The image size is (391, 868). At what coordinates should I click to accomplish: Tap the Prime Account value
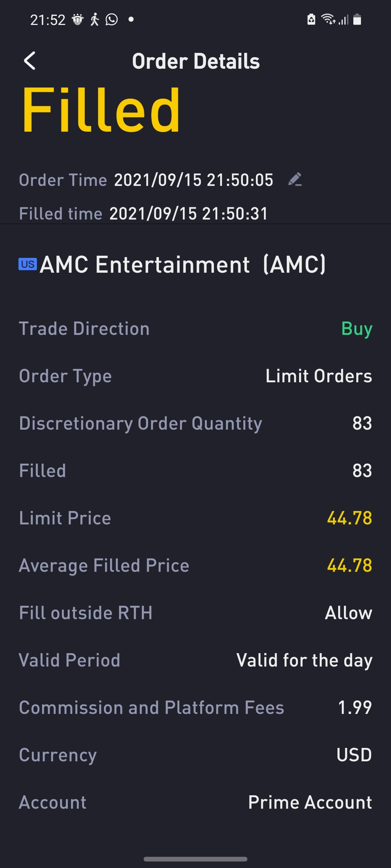[x=310, y=802]
